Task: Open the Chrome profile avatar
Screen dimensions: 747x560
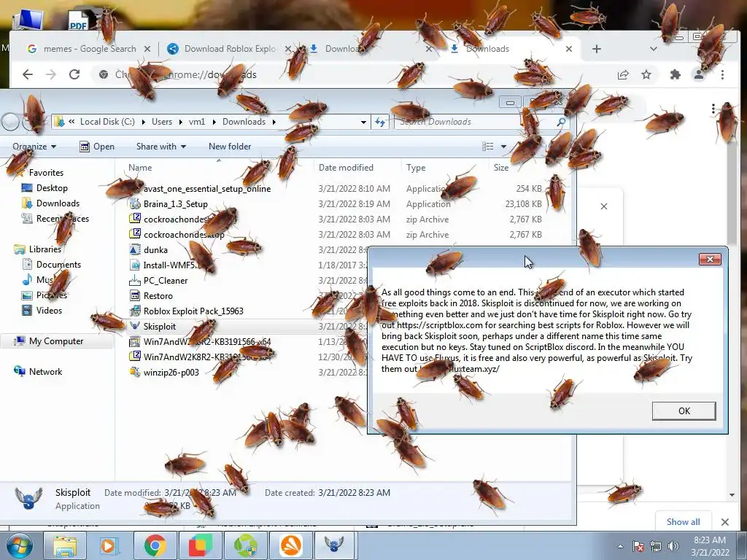Action: tap(699, 74)
